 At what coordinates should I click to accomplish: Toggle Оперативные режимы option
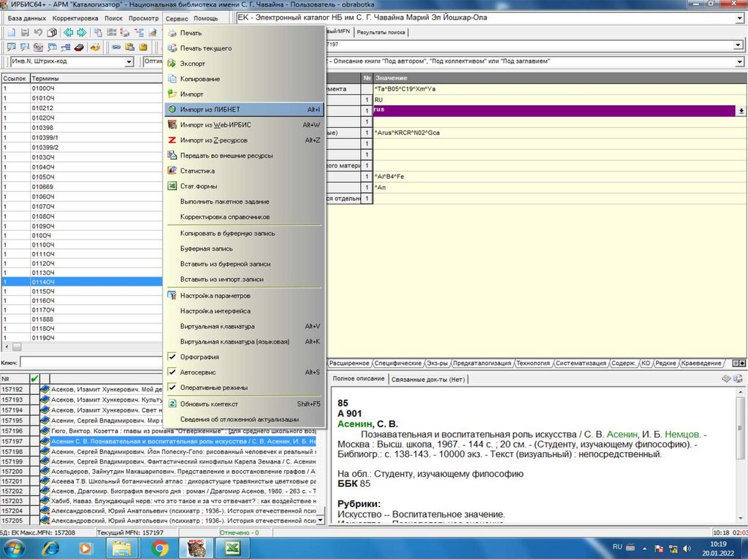244,387
